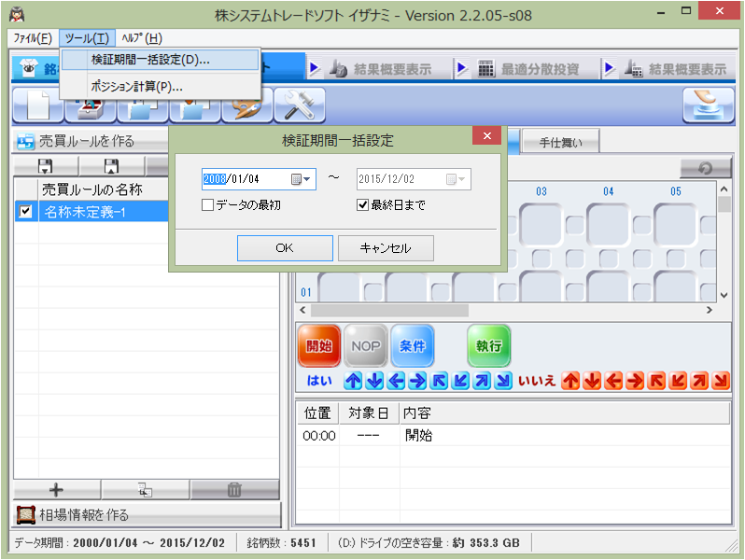Click the gray NOP block button
Screen dimensions: 745x560
[x=366, y=345]
